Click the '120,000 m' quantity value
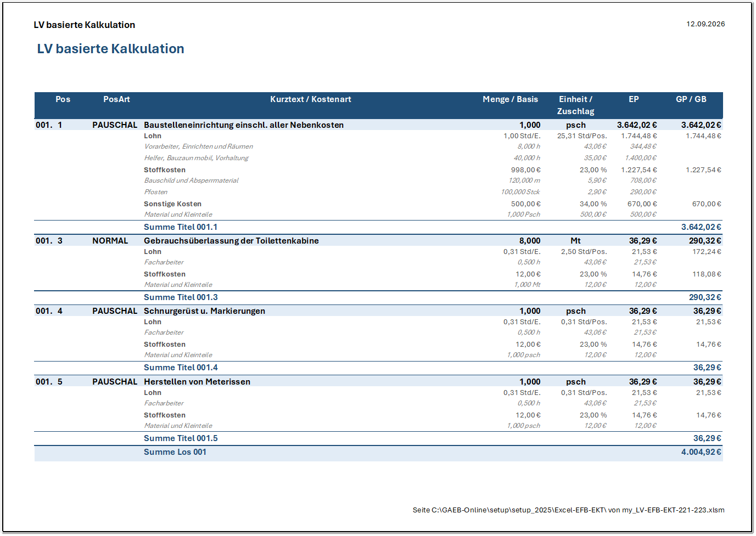The image size is (756, 536). (524, 180)
